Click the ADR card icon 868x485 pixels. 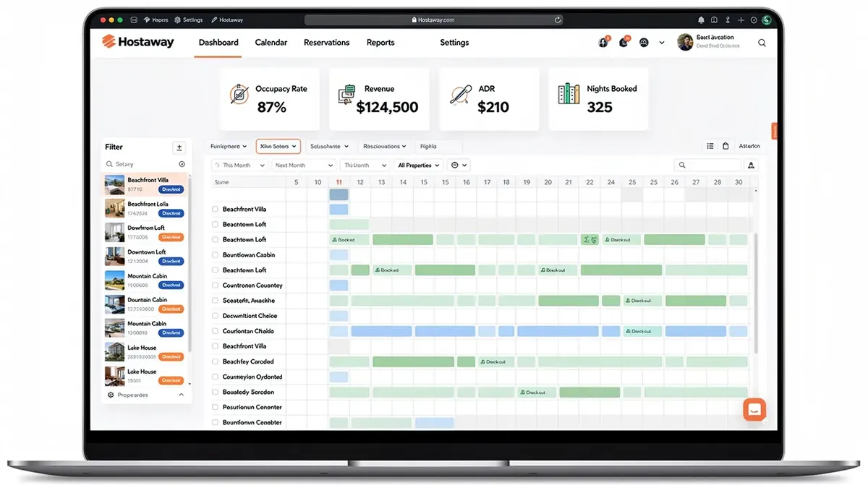(460, 95)
